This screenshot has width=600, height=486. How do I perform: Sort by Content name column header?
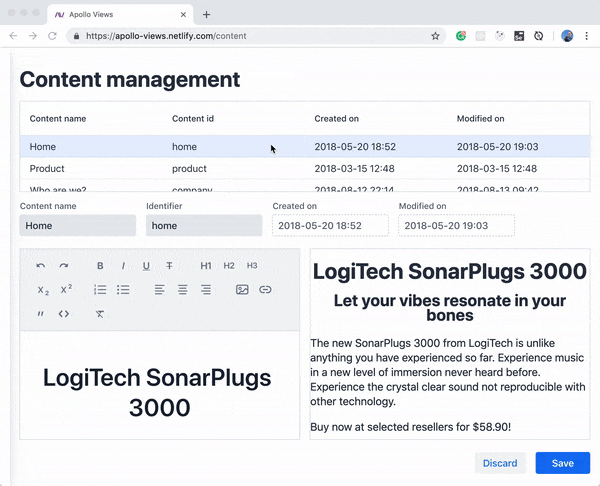(x=58, y=119)
